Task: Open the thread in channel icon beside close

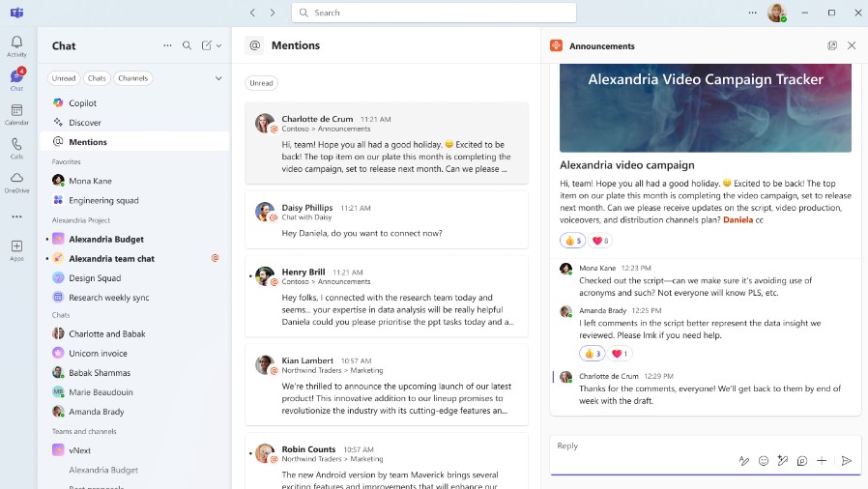Action: point(831,45)
